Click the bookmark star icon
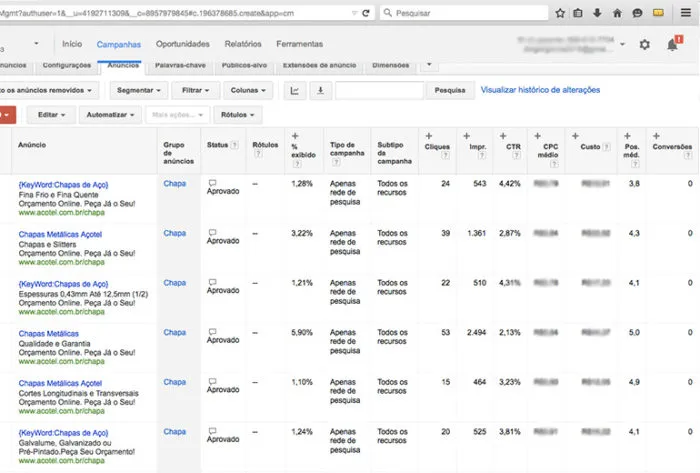Viewport: 700px width, 473px height. coord(560,13)
